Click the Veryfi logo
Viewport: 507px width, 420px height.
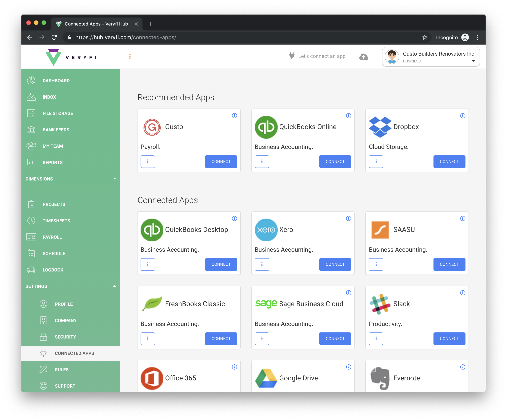(x=71, y=57)
